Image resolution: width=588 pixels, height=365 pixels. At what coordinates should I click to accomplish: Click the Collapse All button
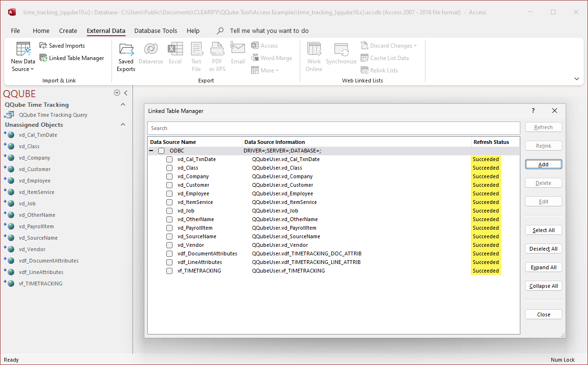544,286
